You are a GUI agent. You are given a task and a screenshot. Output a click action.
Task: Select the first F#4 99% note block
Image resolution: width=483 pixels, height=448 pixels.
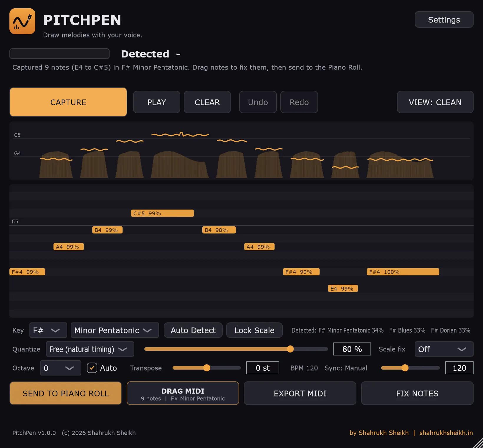tap(27, 272)
